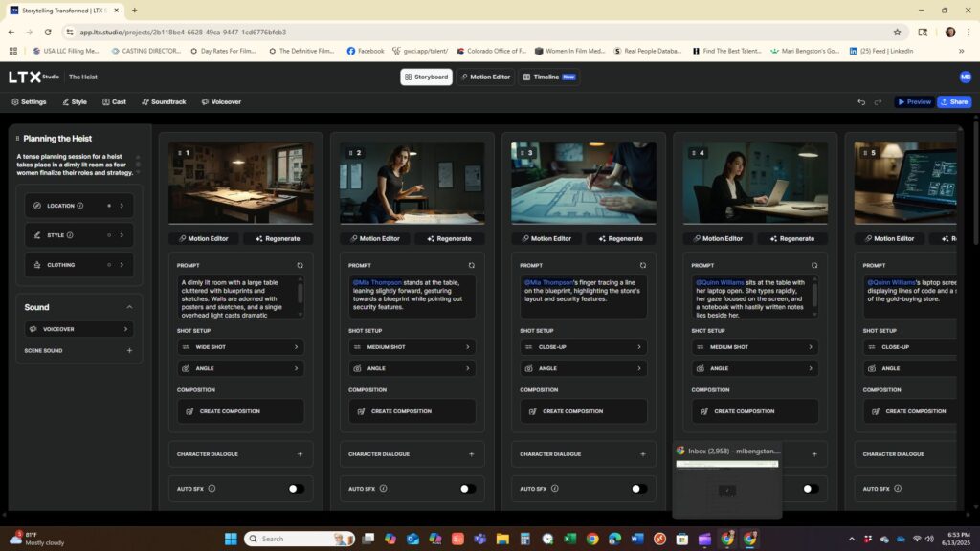
Task: Click the undo arrow icon
Action: click(862, 102)
